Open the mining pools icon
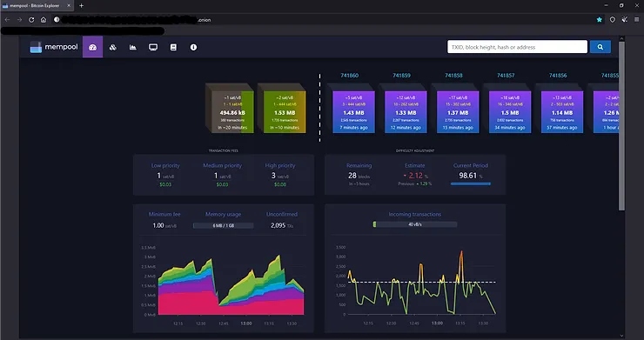The height and width of the screenshot is (340, 644). (112, 47)
